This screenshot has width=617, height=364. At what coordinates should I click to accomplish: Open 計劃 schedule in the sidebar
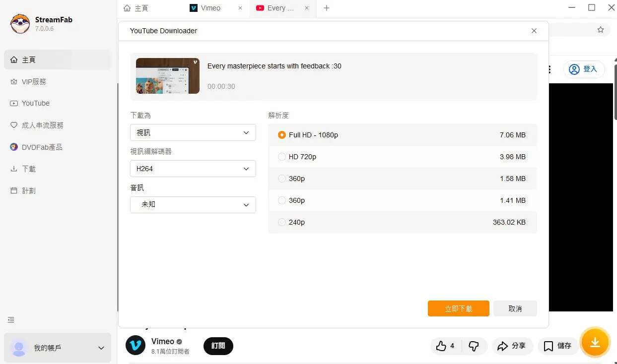[x=58, y=190]
